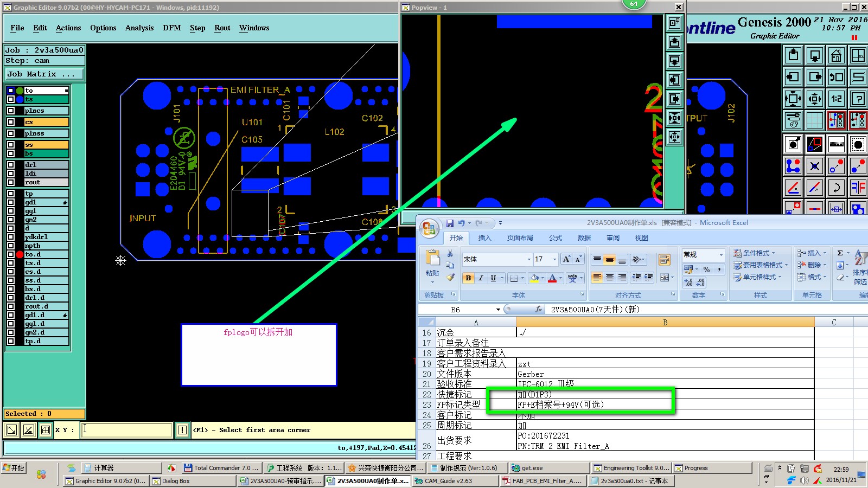Click the Excel formula bar content
Viewport: 868px width, 488px height.
coord(595,310)
